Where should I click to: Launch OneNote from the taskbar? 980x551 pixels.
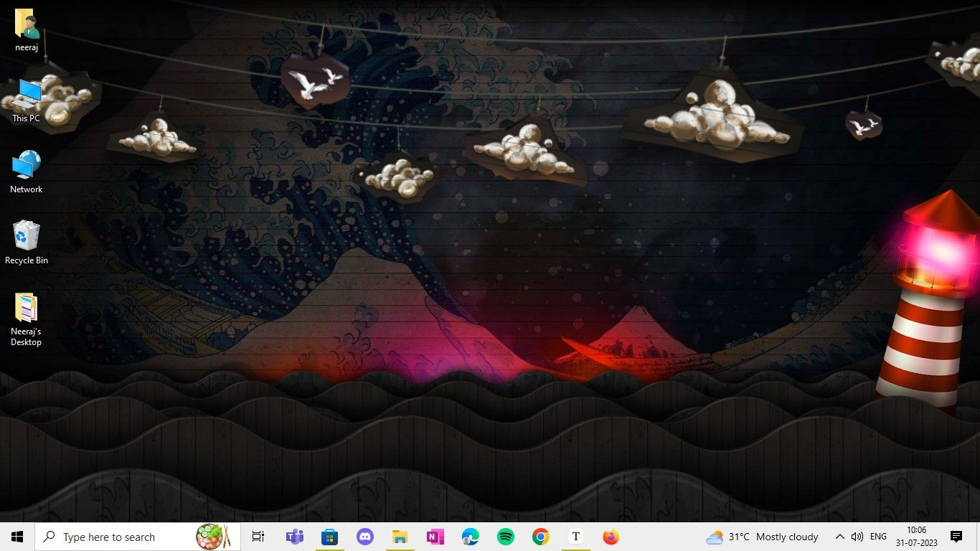coord(435,537)
